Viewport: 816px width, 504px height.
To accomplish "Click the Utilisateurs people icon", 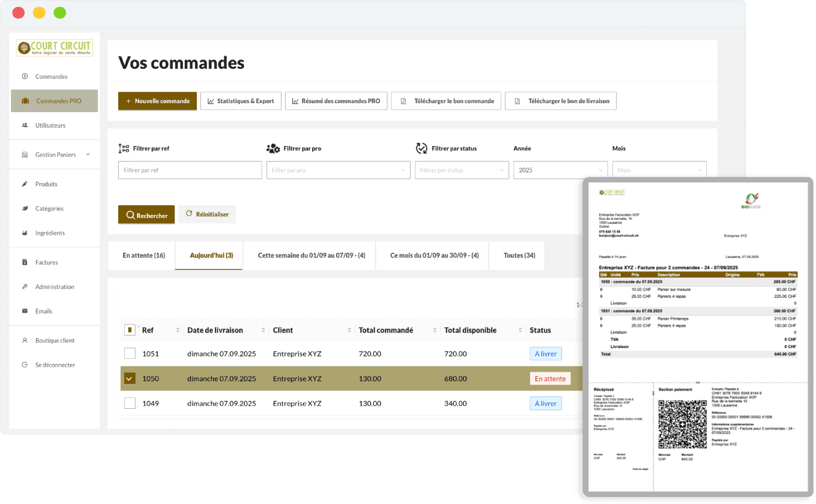I will (25, 125).
